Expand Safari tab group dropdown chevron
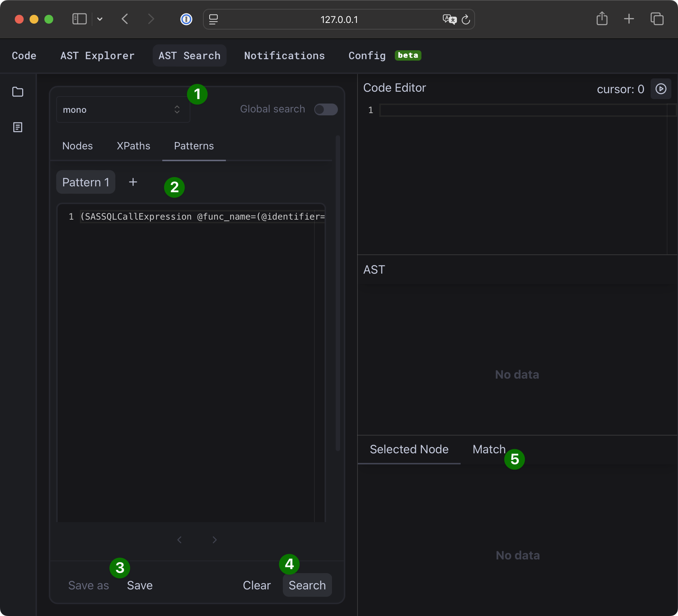The width and height of the screenshot is (678, 616). (x=100, y=19)
